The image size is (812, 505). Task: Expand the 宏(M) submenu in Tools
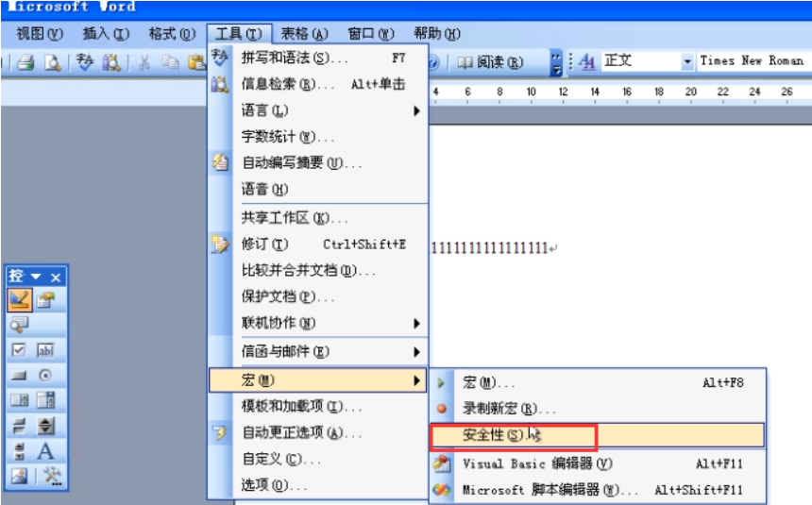tap(318, 380)
